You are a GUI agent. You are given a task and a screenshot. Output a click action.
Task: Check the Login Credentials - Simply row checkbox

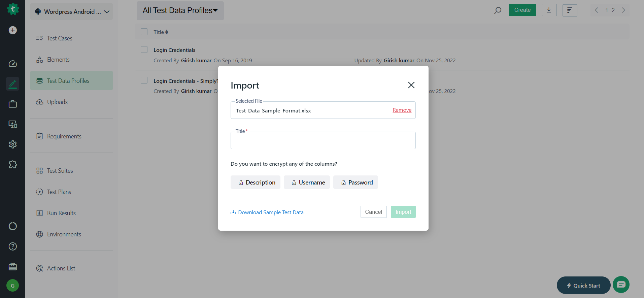[x=144, y=80]
